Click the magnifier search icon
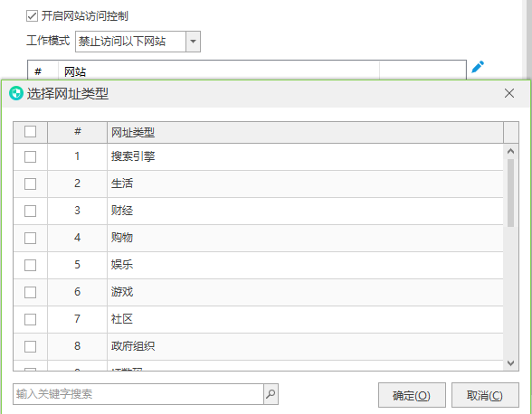Viewport: 532px width, 414px height. [271, 394]
